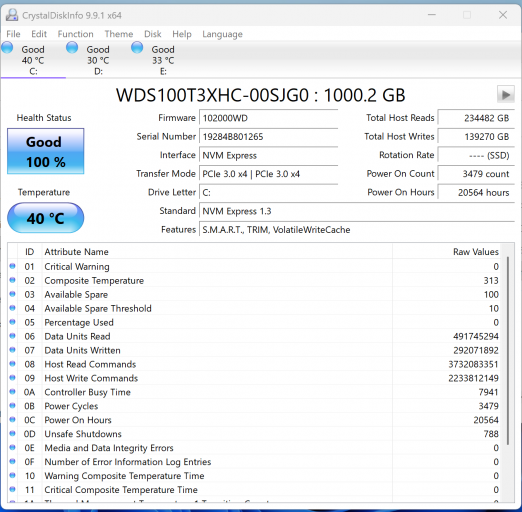Viewport: 522px width, 512px height.
Task: Select the E: drive health status circle
Action: [137, 48]
